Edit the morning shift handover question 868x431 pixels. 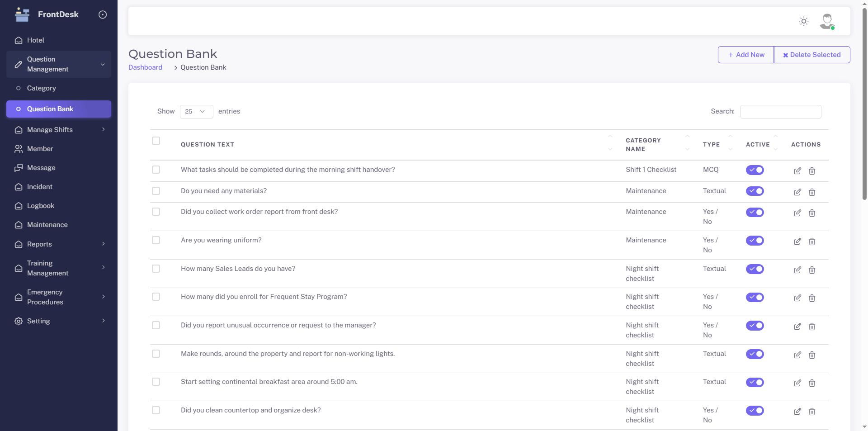[x=797, y=171]
